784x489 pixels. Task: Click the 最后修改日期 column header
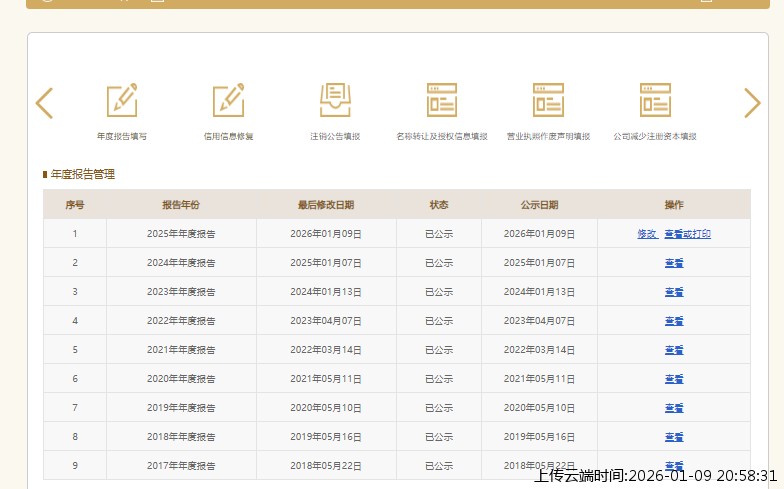326,205
